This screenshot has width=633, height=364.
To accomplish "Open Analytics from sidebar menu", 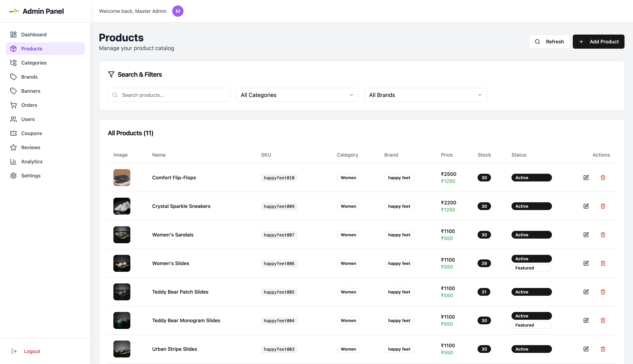I will pyautogui.click(x=32, y=162).
